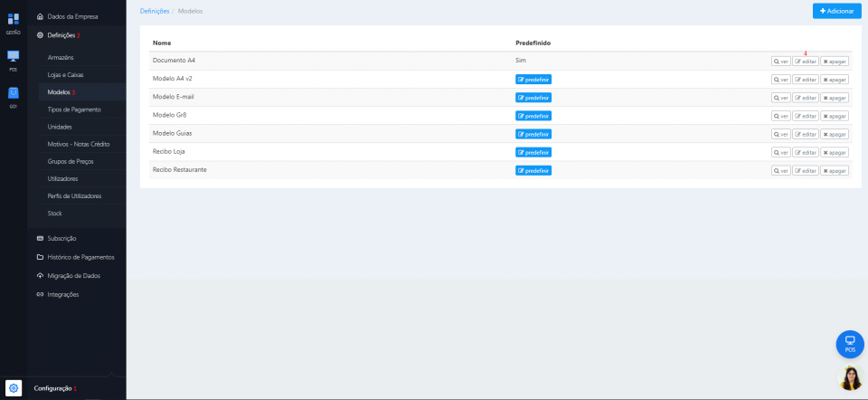Click the Dados da Empresa menu item
Image resolution: width=868 pixels, height=400 pixels.
click(72, 16)
